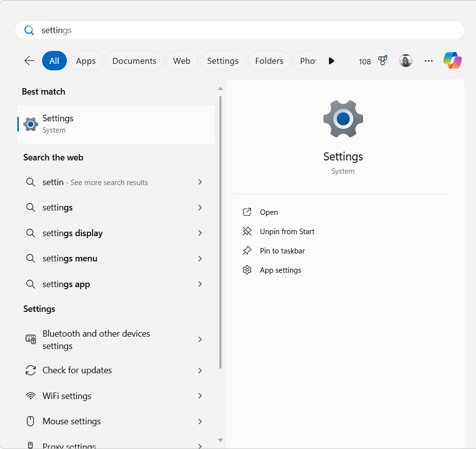Expand the 'settings app' suggestion arrow
476x449 pixels.
(200, 284)
